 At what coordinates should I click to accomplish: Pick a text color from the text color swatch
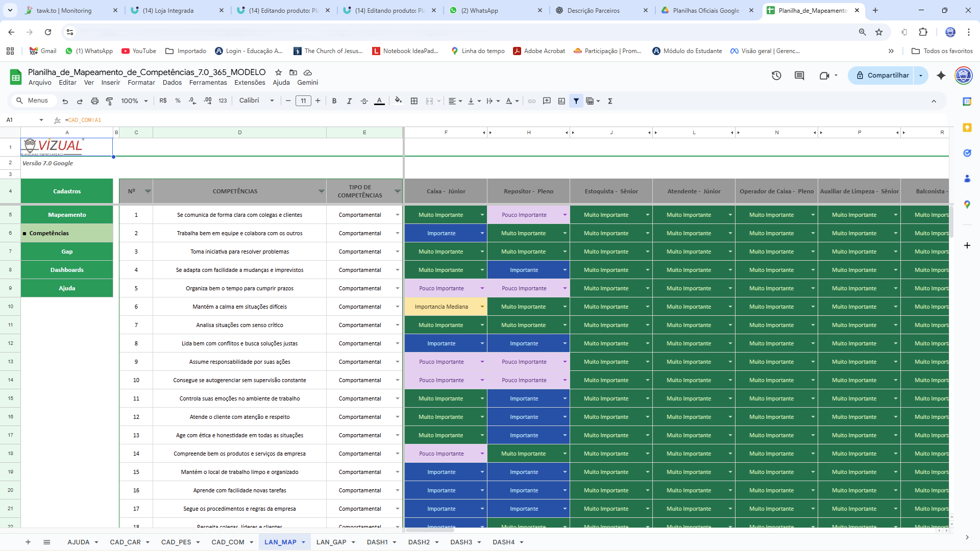(x=379, y=101)
